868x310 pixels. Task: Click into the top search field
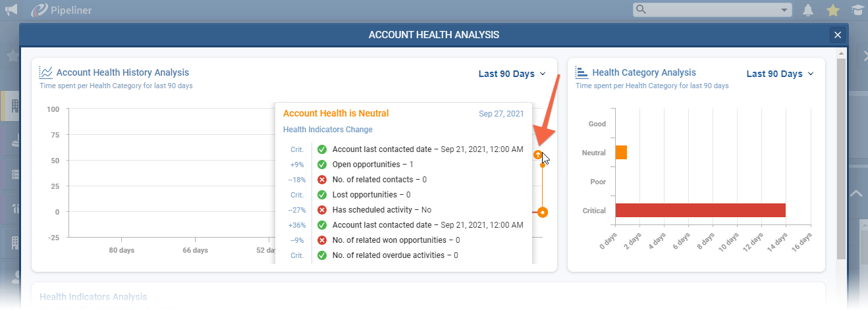(x=708, y=10)
